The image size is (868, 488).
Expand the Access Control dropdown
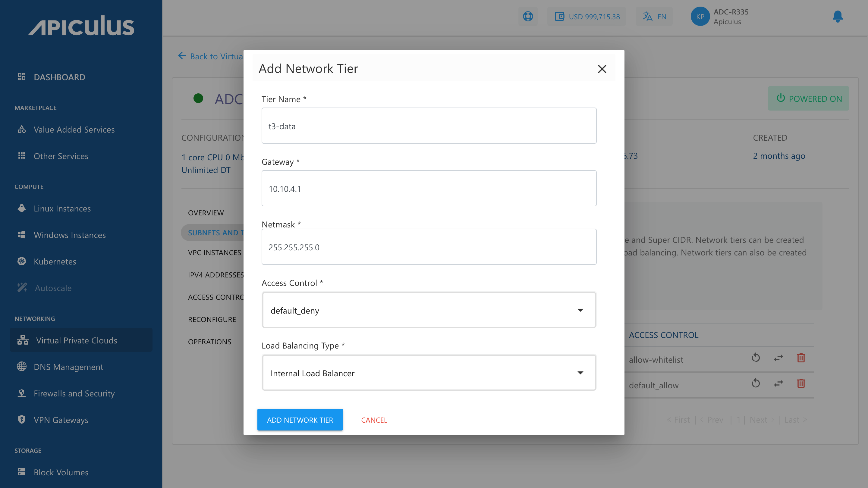(429, 310)
